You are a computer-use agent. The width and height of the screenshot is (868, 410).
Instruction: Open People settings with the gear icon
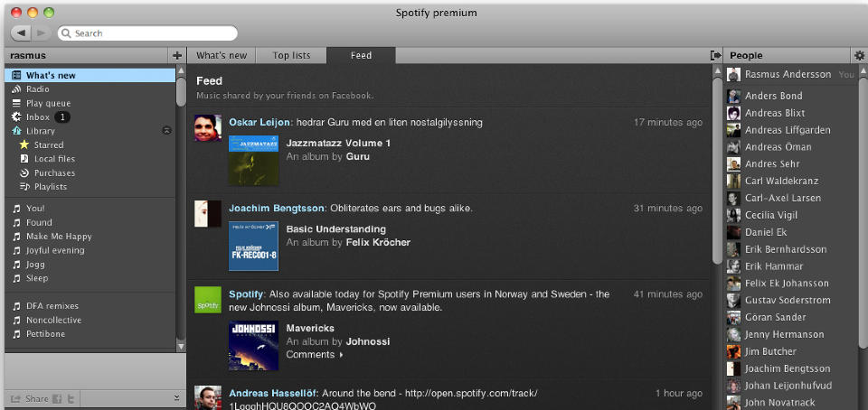(x=859, y=55)
